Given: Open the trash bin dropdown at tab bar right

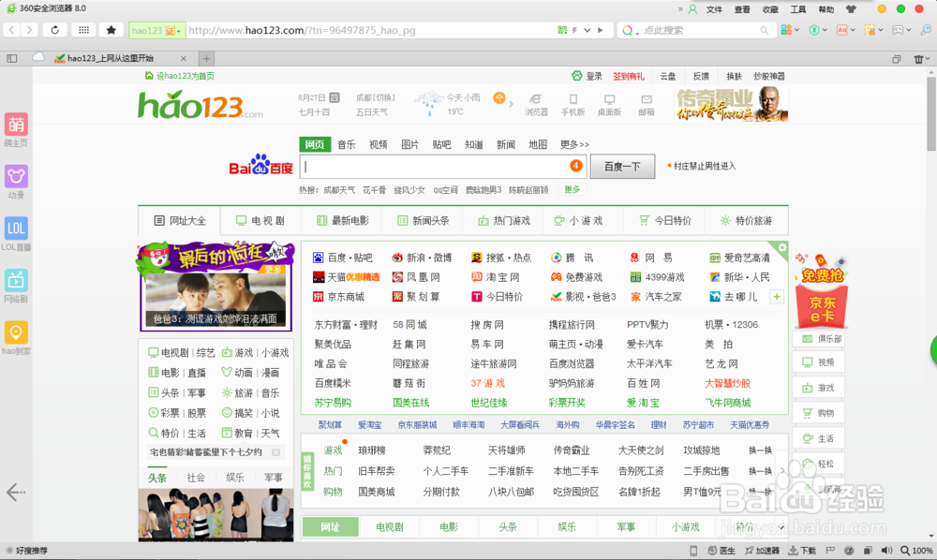Looking at the screenshot, I should [922, 58].
